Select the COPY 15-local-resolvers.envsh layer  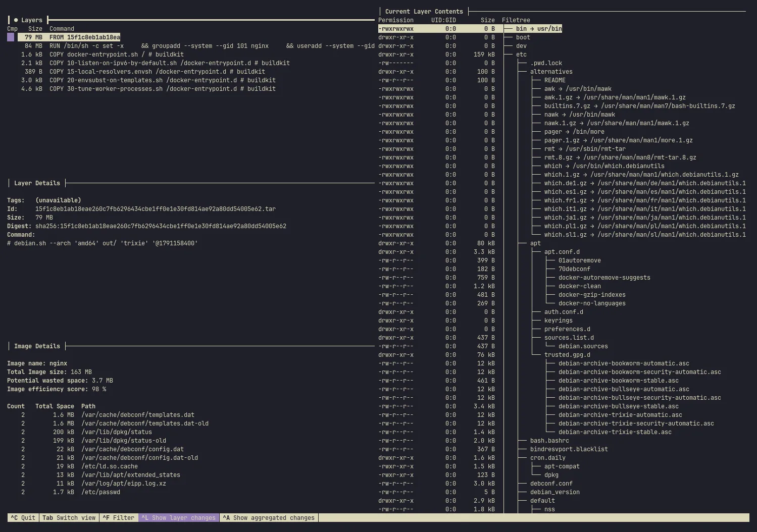click(x=145, y=72)
